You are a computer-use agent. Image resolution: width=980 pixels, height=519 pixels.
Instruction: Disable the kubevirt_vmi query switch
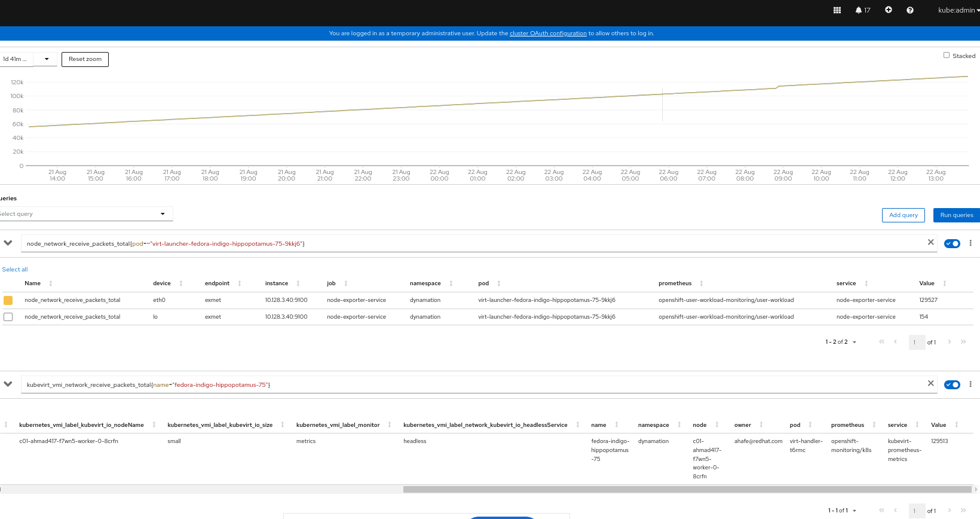coord(952,384)
